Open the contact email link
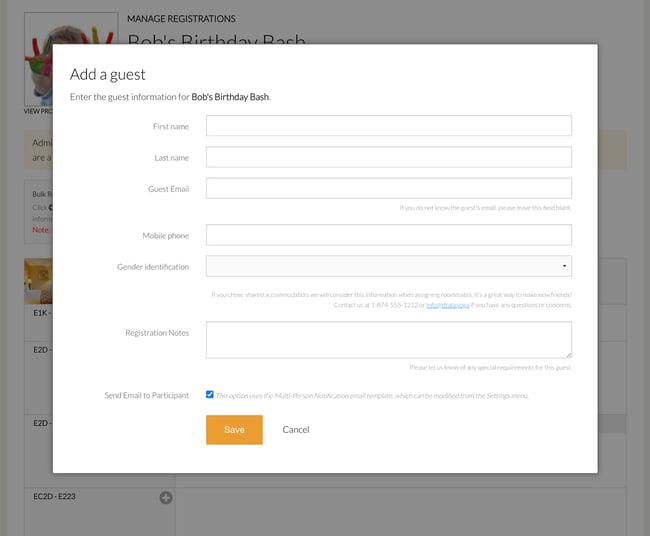The width and height of the screenshot is (650, 536). (x=448, y=305)
